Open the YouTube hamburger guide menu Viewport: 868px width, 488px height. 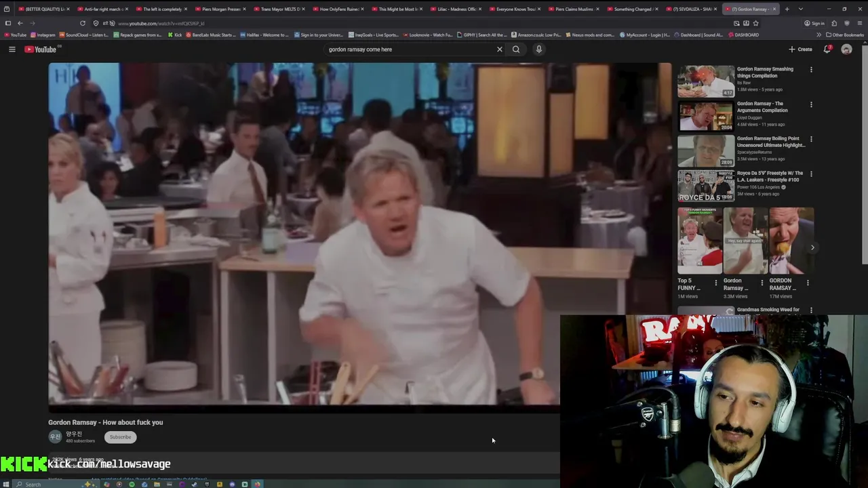pyautogui.click(x=12, y=49)
